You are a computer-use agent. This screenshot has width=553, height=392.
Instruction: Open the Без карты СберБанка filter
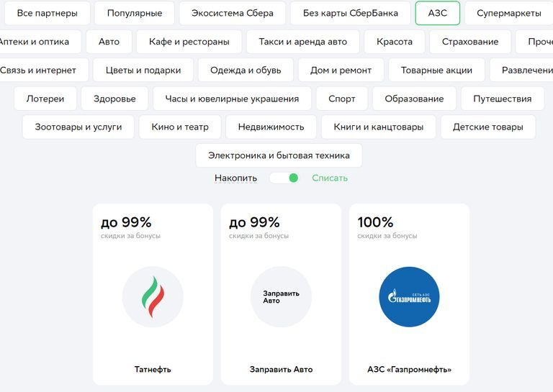[x=351, y=13]
